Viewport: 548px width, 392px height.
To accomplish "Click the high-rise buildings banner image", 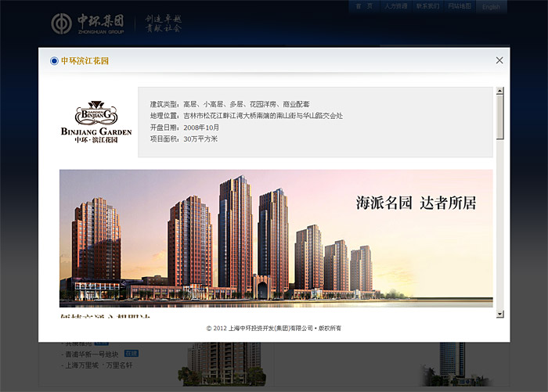I will pyautogui.click(x=276, y=239).
